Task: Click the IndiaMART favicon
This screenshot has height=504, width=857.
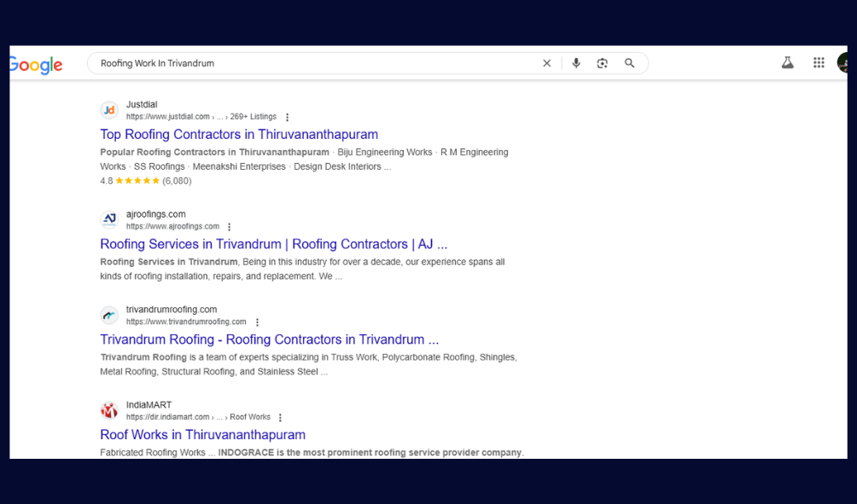Action: click(109, 411)
